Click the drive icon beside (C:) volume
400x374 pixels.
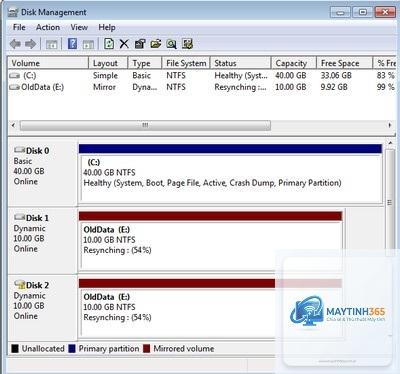[x=15, y=76]
